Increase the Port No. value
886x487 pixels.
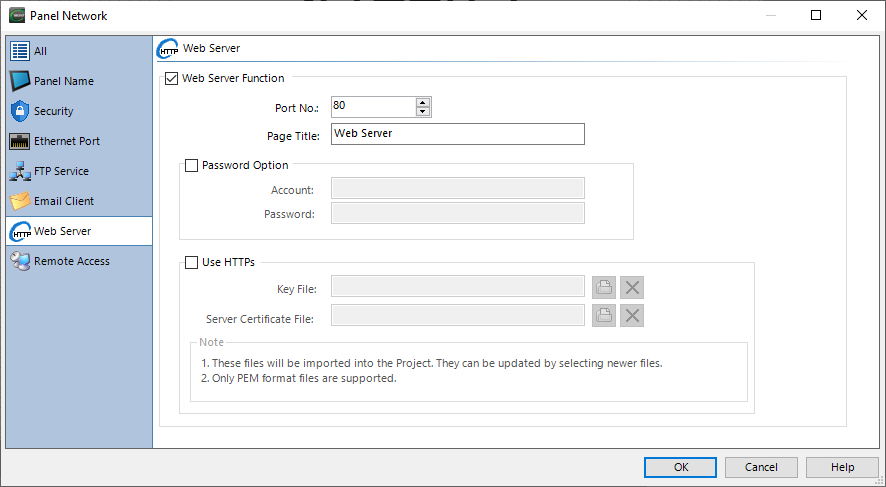coord(423,102)
